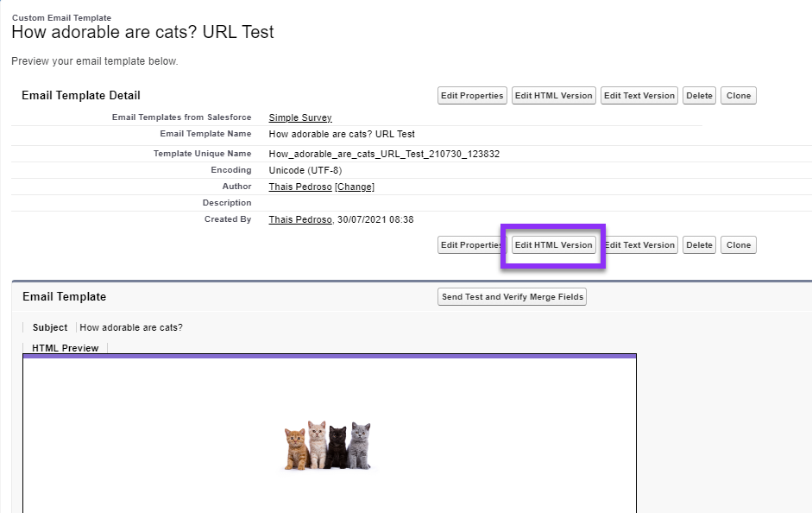
Task: Click the page title How adorable are cats? URL Test
Action: pos(142,32)
